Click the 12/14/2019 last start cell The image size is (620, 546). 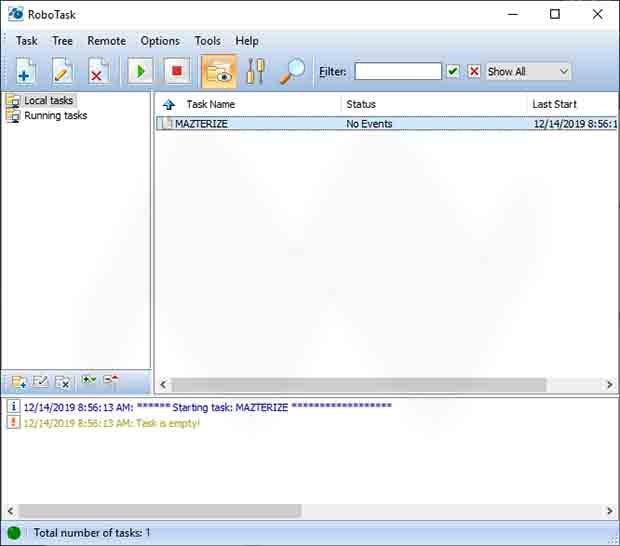point(575,124)
